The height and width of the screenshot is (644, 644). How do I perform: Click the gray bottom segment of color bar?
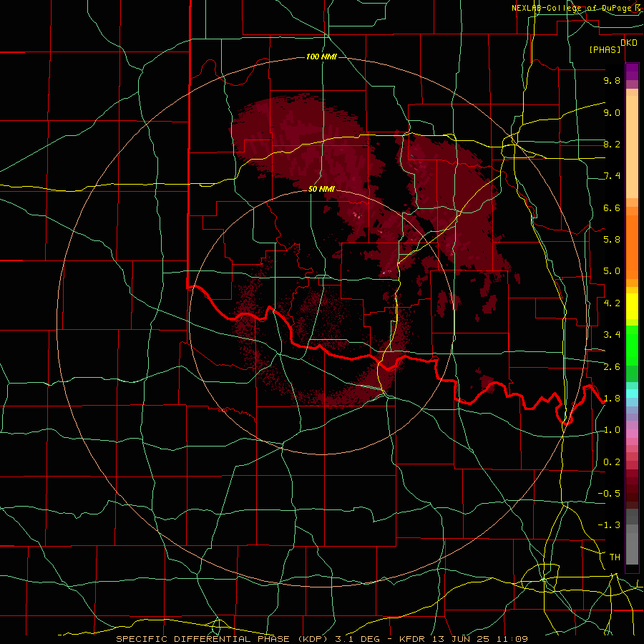tap(632, 548)
